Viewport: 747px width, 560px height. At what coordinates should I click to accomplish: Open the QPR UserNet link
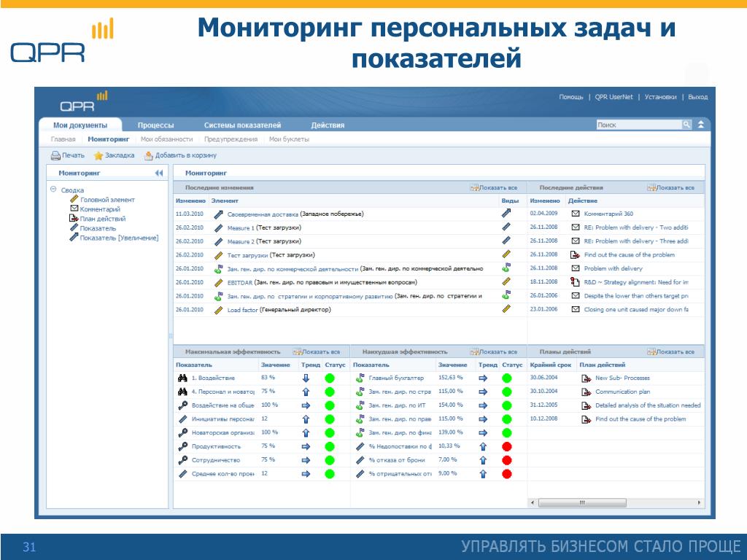point(614,97)
